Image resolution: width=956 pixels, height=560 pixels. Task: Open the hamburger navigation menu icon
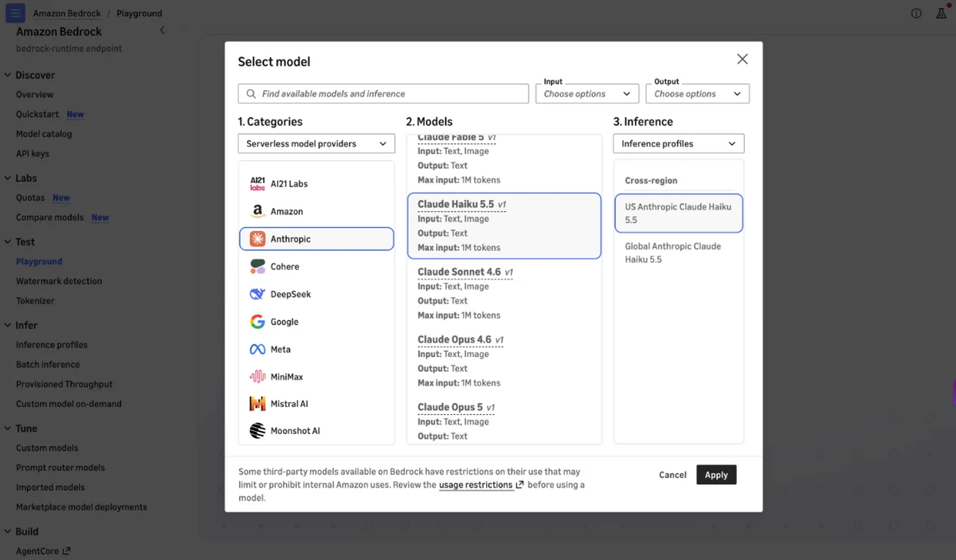click(x=15, y=14)
